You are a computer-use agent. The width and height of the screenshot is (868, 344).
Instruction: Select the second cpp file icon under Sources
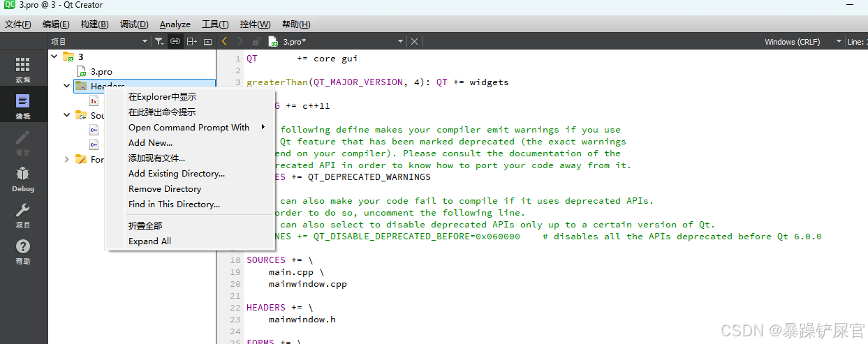pos(94,144)
